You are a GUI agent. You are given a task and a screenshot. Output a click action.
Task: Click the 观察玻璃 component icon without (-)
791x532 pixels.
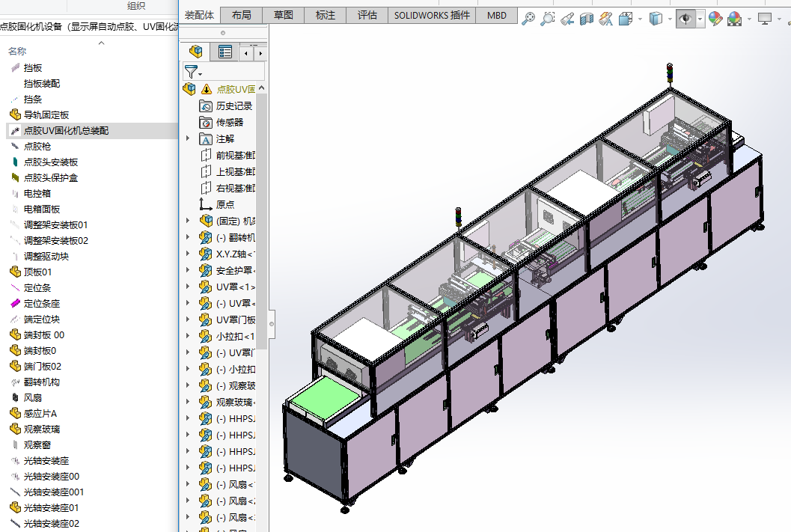coord(205,402)
